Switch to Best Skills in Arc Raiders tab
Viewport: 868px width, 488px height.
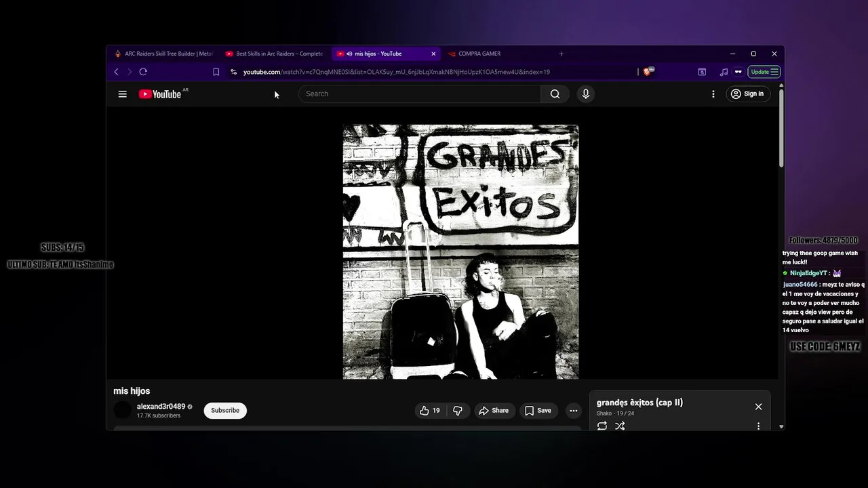click(x=275, y=54)
